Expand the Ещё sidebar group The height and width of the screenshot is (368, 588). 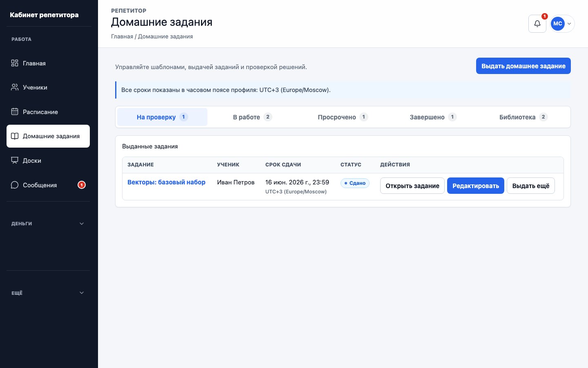point(48,293)
